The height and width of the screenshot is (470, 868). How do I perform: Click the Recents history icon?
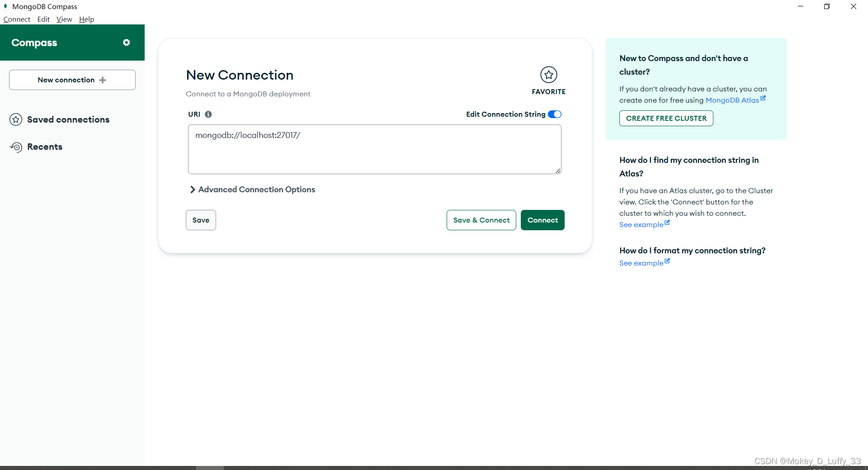click(16, 147)
